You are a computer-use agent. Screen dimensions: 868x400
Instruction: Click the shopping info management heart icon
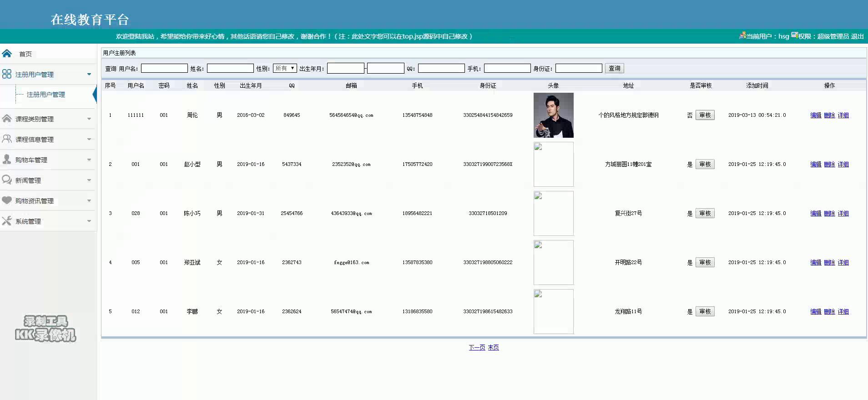pyautogui.click(x=7, y=200)
